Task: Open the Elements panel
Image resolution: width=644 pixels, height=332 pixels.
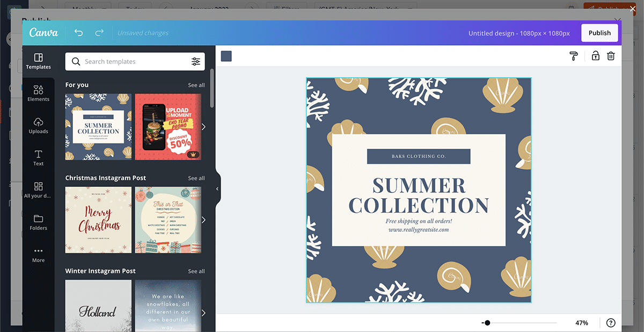Action: point(38,93)
